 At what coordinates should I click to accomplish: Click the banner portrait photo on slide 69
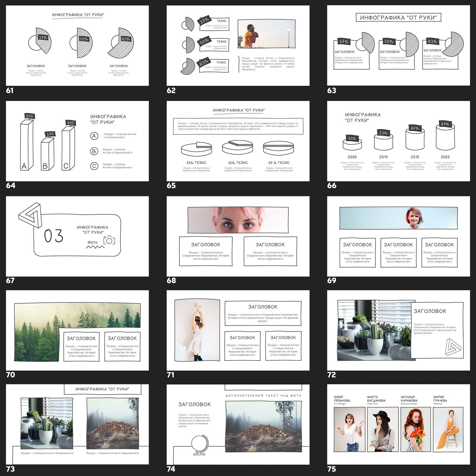point(399,218)
